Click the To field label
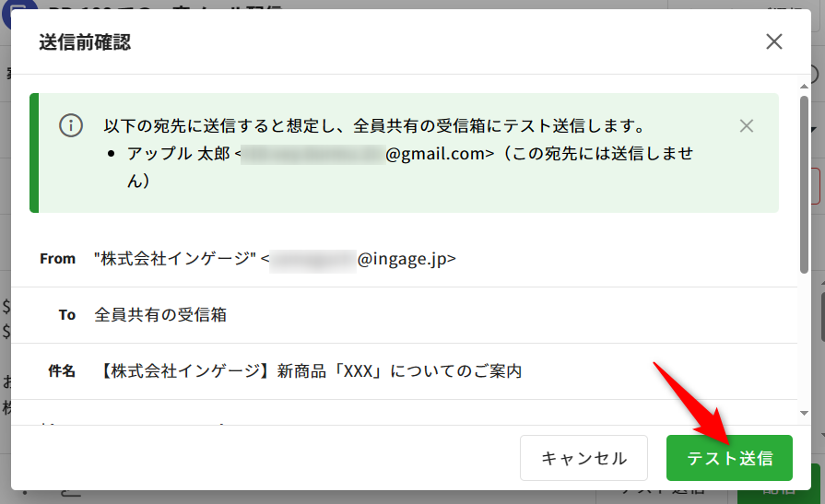 [66, 315]
